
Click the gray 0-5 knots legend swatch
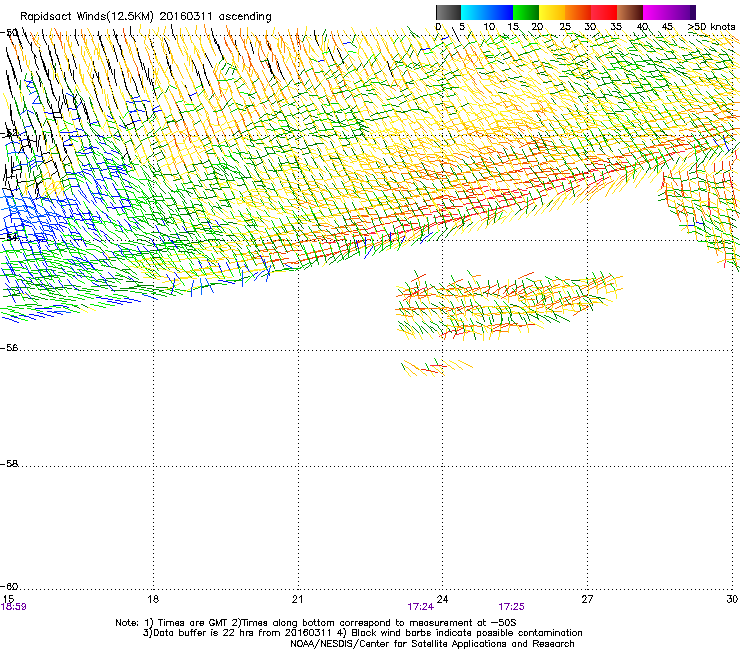click(448, 12)
